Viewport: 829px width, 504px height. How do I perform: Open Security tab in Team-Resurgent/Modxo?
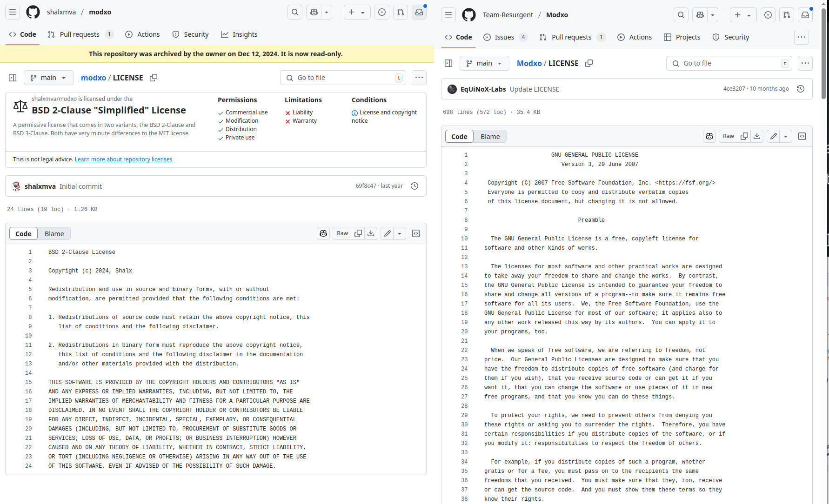[x=731, y=37]
